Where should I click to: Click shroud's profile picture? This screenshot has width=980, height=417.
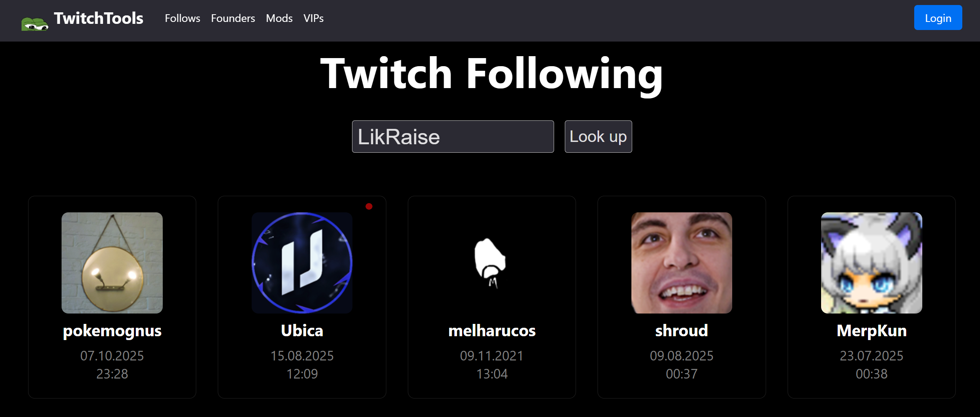(681, 263)
